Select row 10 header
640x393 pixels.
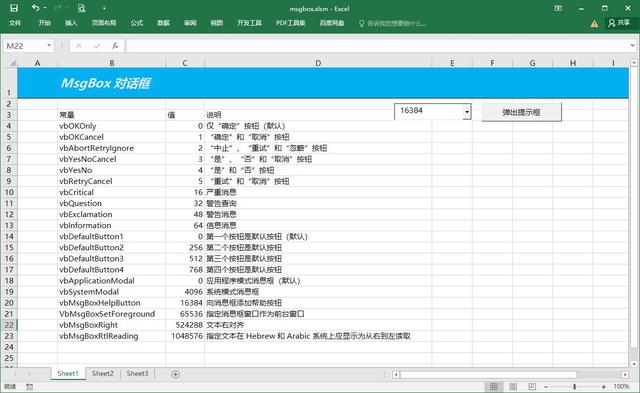point(9,192)
